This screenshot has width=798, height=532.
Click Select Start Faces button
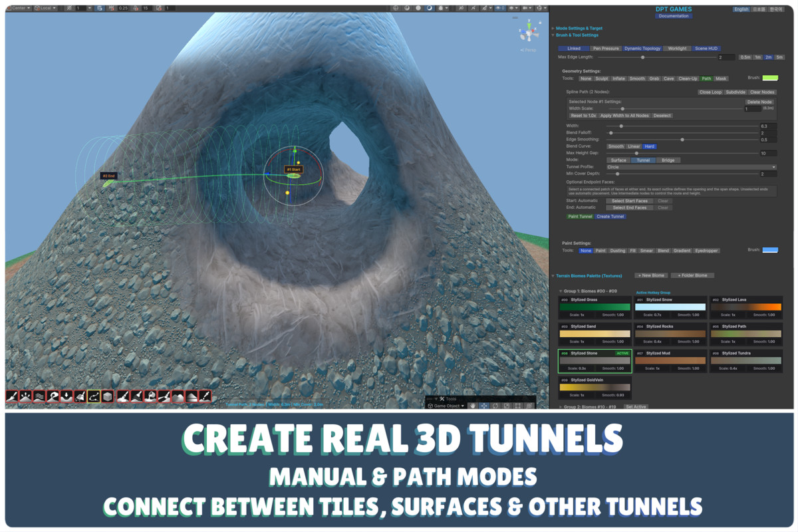629,201
